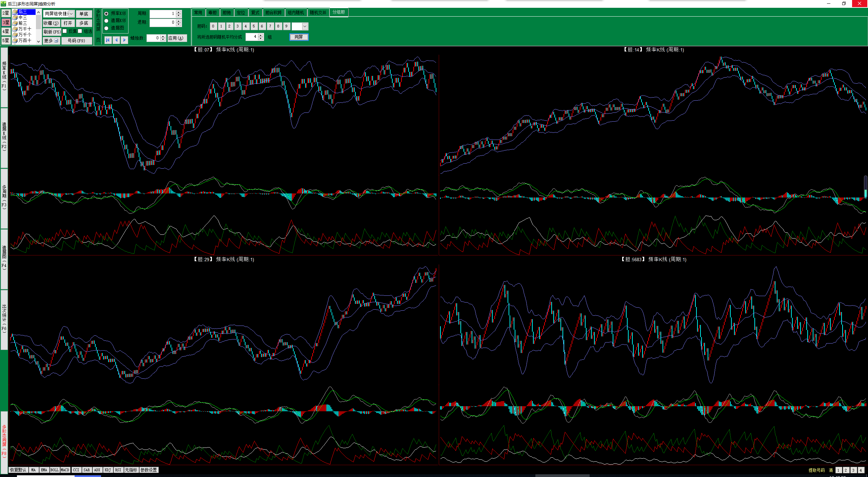
Task: Select digit 5 in 胆码 row
Action: point(254,26)
